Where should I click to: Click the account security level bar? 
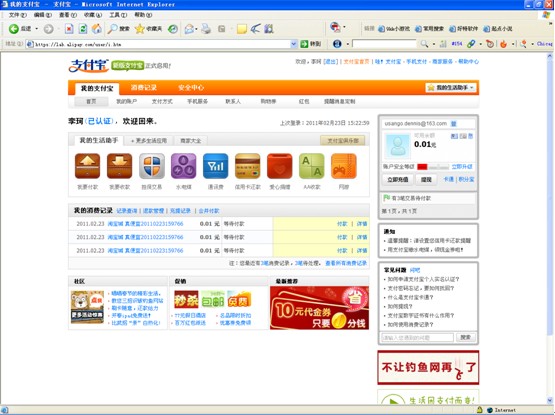(433, 167)
